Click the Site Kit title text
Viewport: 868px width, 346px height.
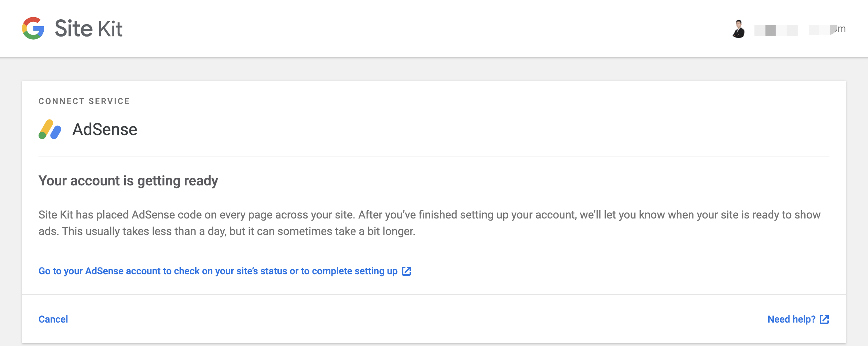tap(88, 28)
